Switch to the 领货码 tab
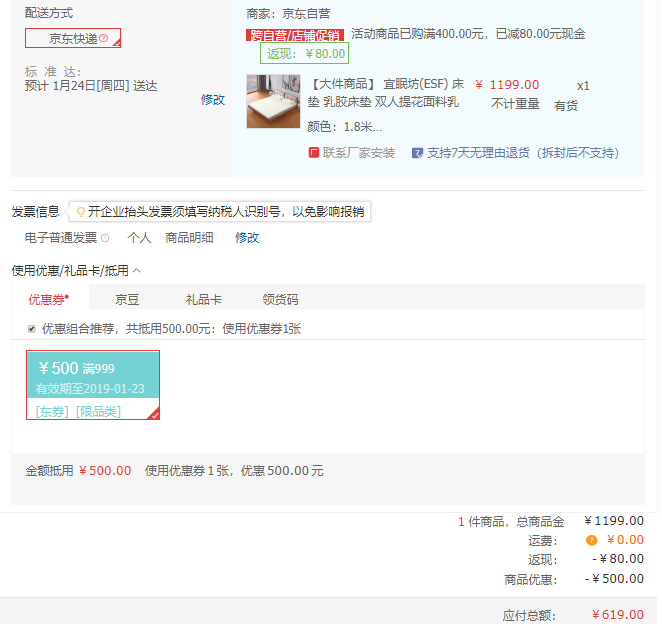 point(280,299)
